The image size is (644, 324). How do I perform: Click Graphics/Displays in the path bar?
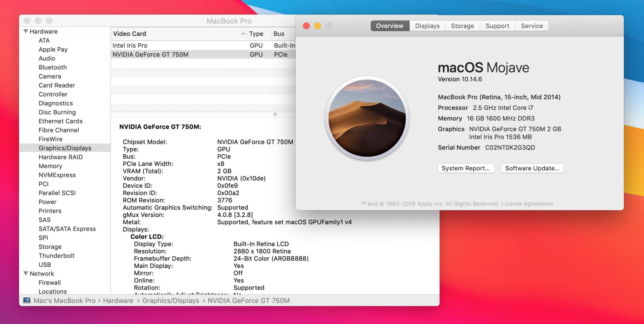click(x=170, y=301)
